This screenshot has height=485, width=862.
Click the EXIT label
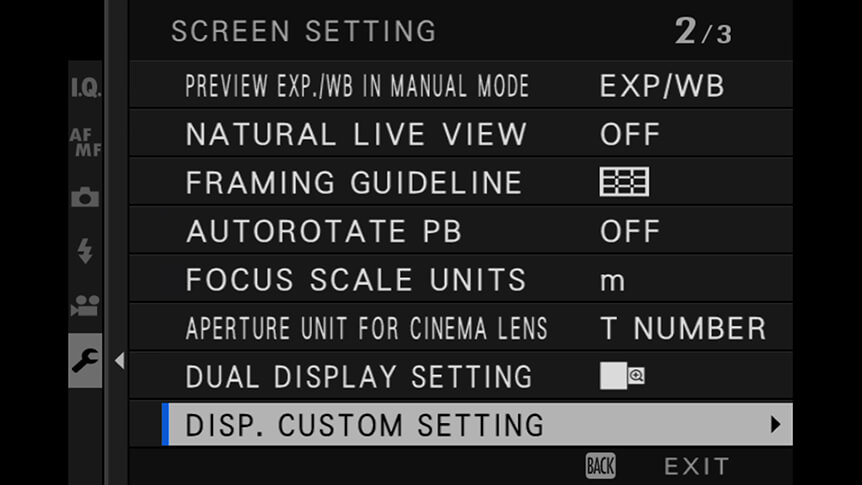tap(697, 467)
